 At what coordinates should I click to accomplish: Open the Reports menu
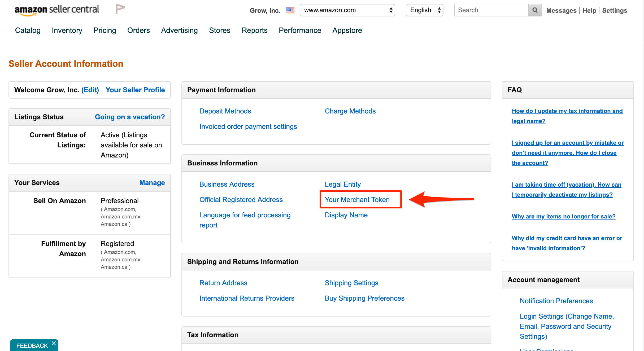tap(254, 30)
